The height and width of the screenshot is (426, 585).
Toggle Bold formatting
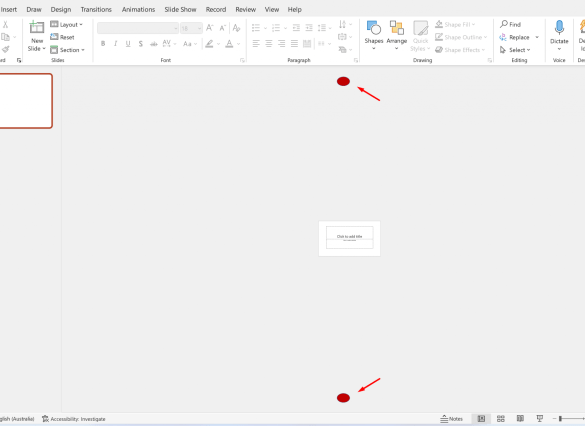103,44
